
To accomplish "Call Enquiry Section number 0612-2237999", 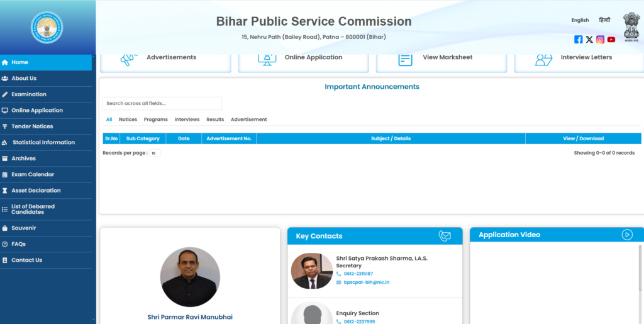I will click(x=359, y=322).
